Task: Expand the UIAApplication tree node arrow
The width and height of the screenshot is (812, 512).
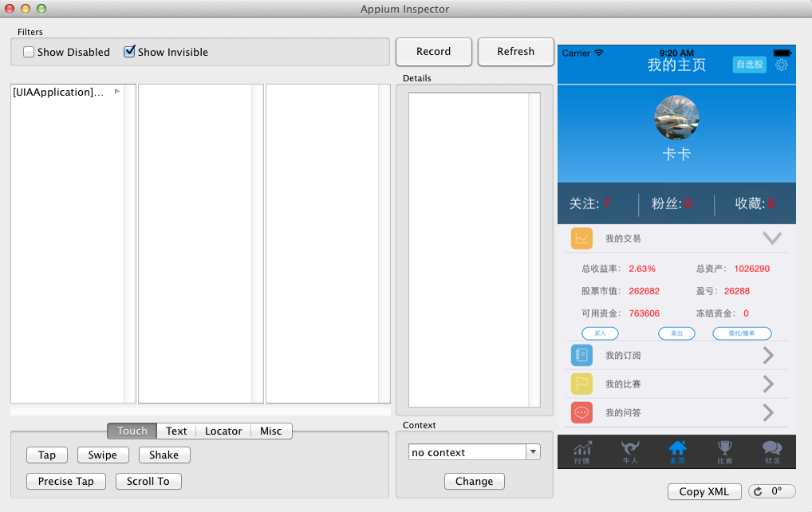Action: tap(117, 92)
